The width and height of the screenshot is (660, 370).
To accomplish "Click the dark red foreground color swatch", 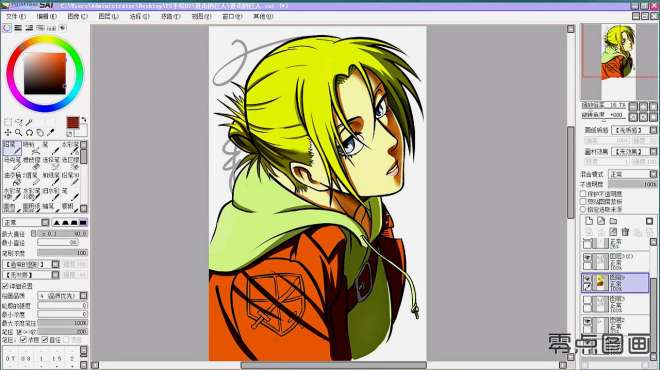I will 72,122.
